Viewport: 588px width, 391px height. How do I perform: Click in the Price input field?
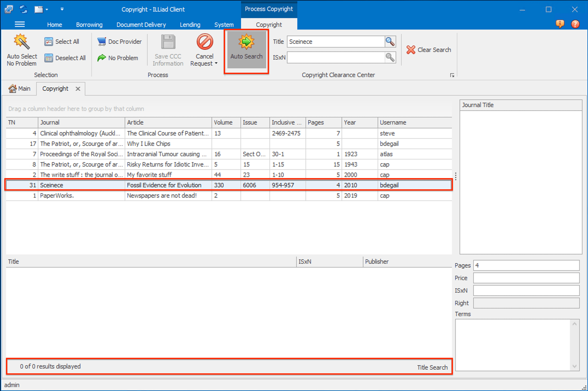pos(526,278)
